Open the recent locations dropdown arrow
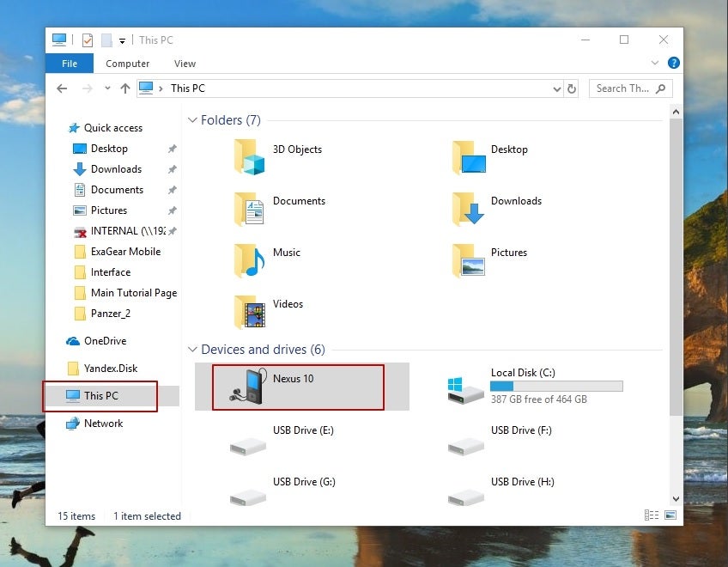The image size is (728, 567). pos(107,88)
